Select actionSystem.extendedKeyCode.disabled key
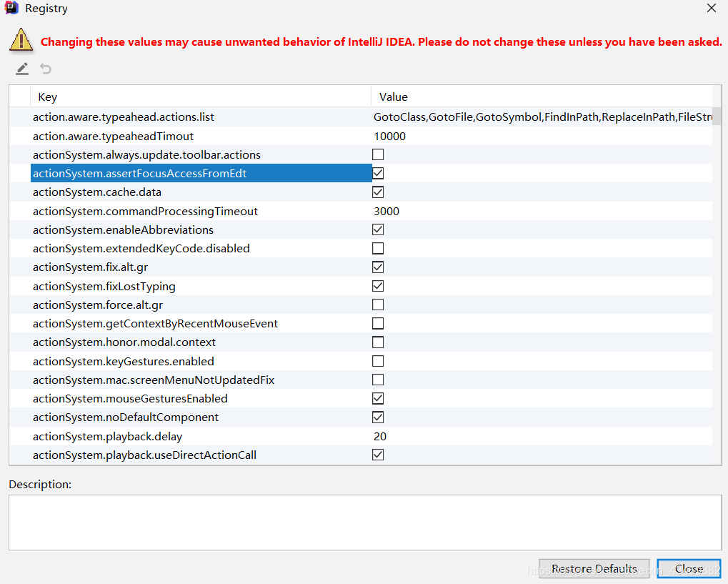 pyautogui.click(x=141, y=249)
